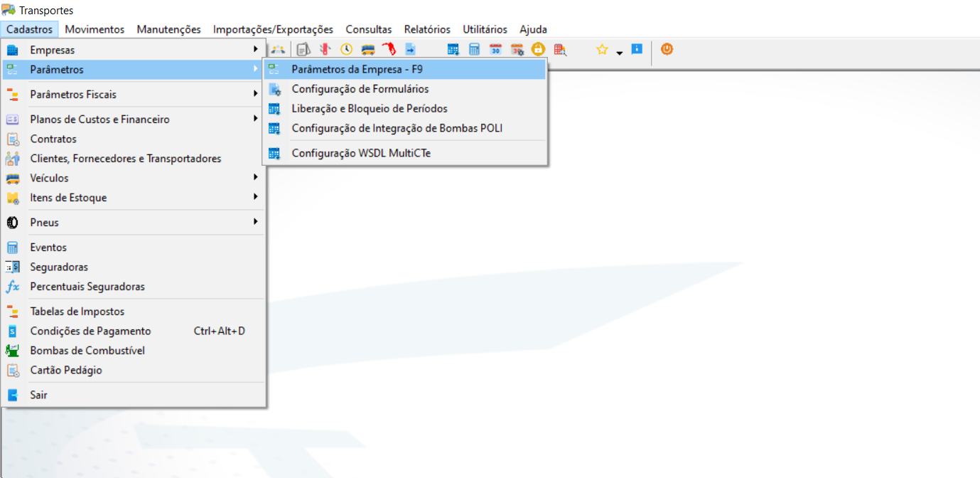Open the Relatórios menu
980x478 pixels.
(427, 29)
